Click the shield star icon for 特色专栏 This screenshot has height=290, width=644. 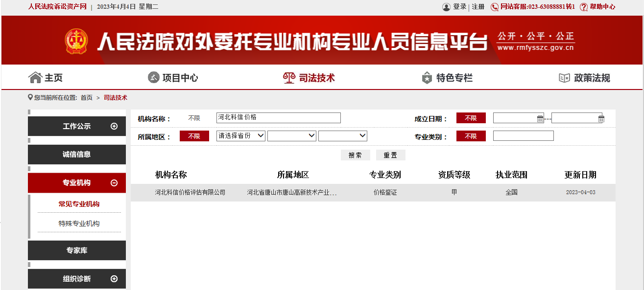point(427,78)
